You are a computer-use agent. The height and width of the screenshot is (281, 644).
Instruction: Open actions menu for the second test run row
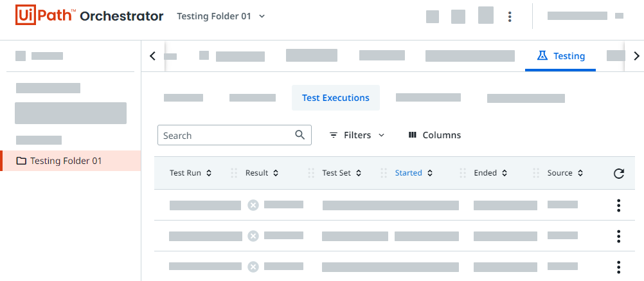[618, 236]
